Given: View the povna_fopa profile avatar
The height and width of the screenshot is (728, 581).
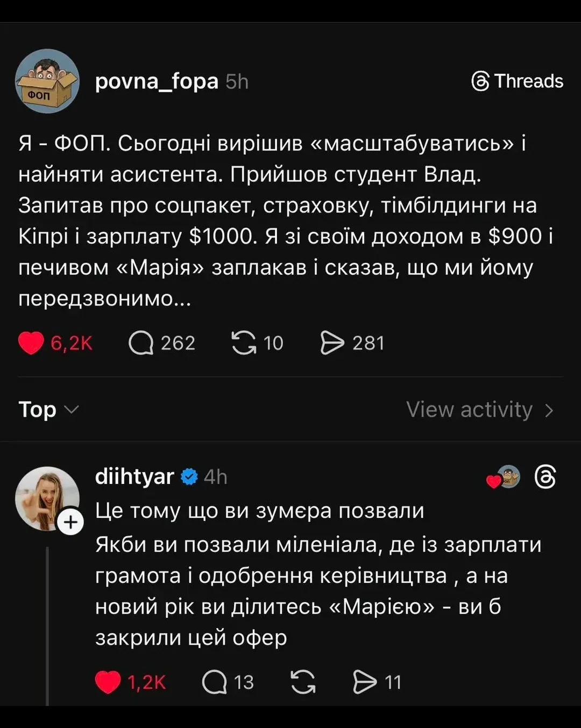Looking at the screenshot, I should pyautogui.click(x=47, y=81).
